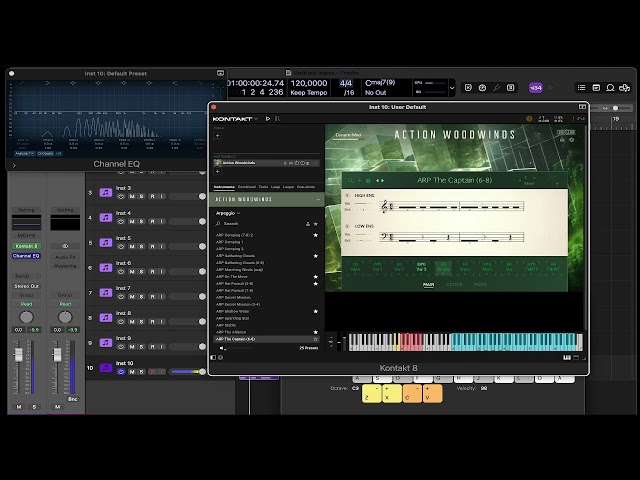Screen dimensions: 640x480
Task: Open the LCD display mode dropdown arrow
Action: (x=451, y=88)
